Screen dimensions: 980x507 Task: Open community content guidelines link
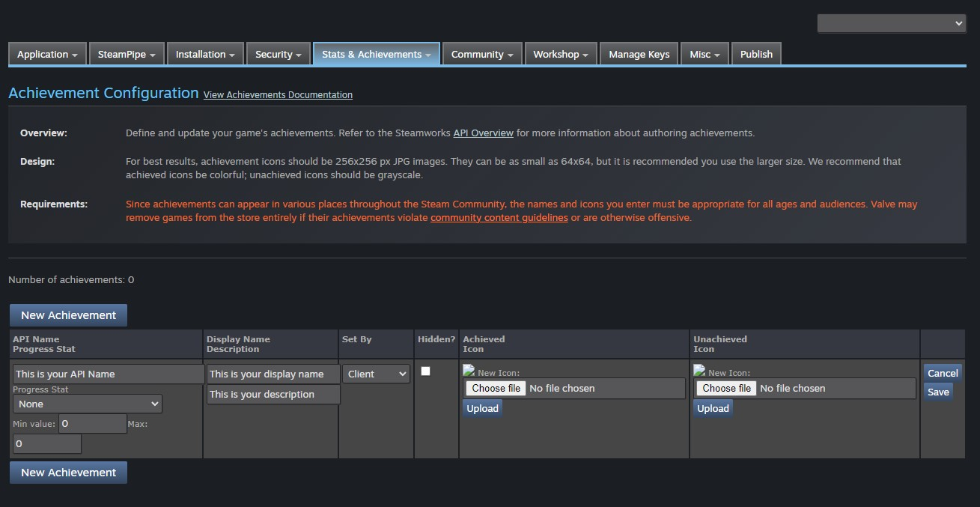click(x=499, y=218)
